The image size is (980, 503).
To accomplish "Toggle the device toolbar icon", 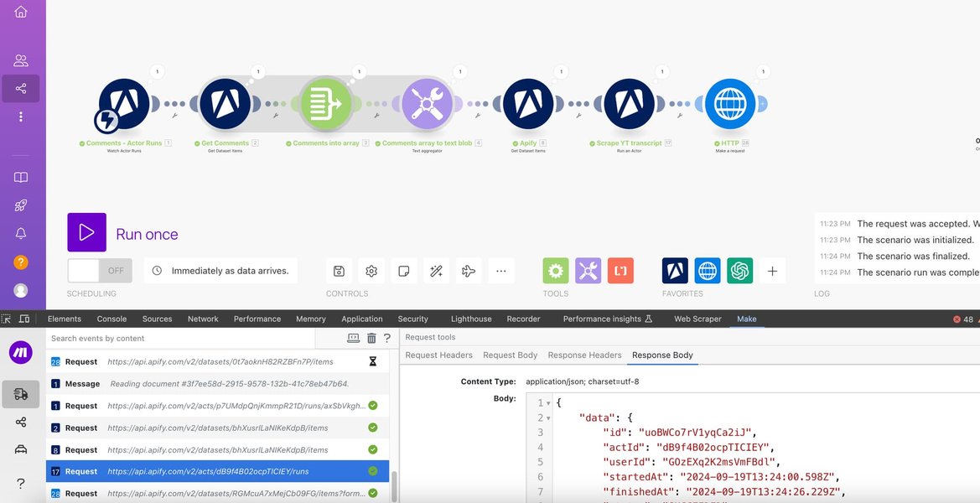I will (24, 319).
